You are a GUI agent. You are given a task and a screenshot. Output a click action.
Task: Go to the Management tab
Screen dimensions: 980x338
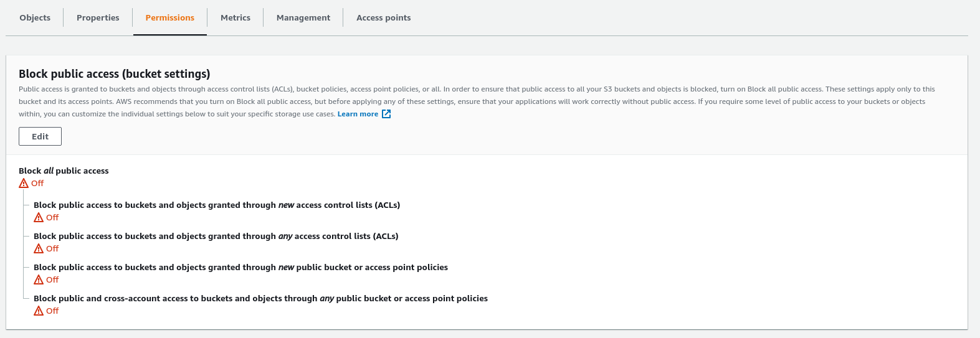(x=303, y=17)
